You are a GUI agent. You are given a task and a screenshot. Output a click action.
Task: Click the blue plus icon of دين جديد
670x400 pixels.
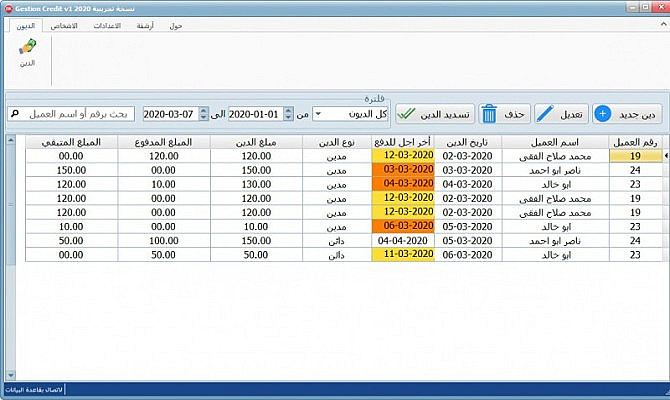coord(602,114)
